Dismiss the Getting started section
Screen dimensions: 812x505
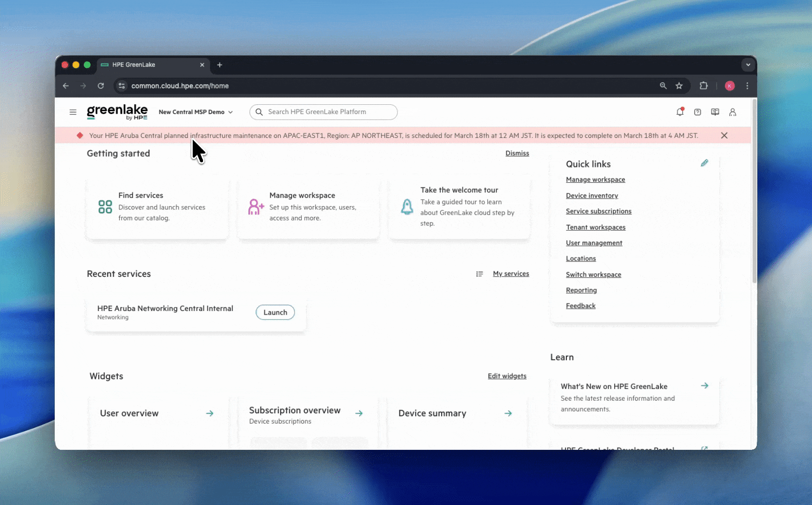[517, 153]
